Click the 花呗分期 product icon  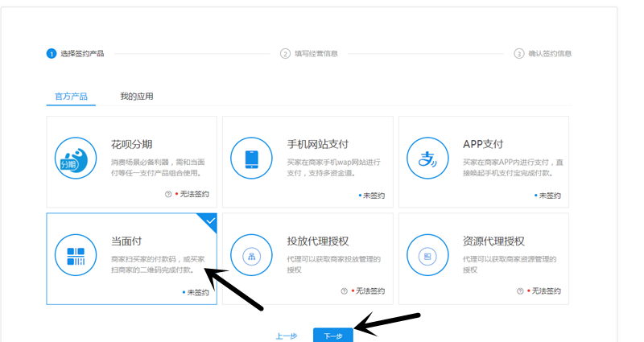[76, 158]
